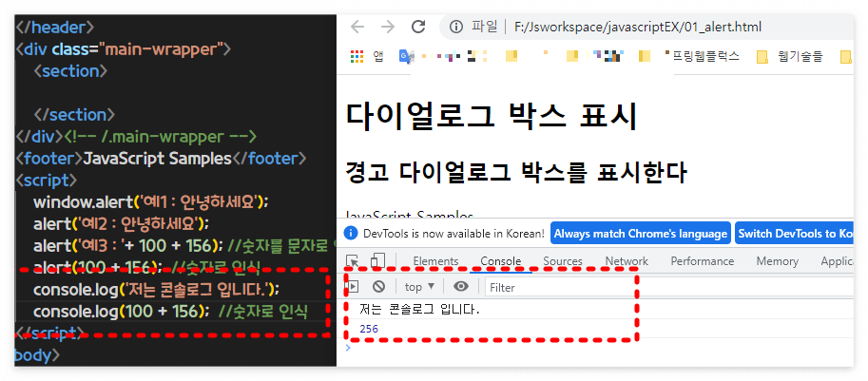The image size is (868, 381).
Task: Click the Application tab in DevTools
Action: (x=837, y=261)
